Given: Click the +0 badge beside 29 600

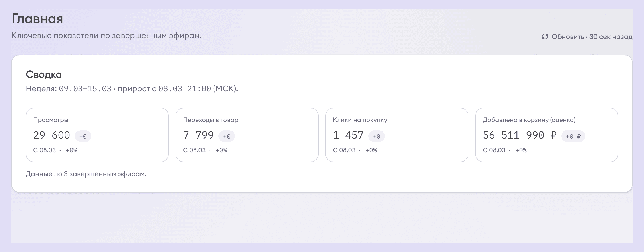Looking at the screenshot, I should pyautogui.click(x=83, y=136).
